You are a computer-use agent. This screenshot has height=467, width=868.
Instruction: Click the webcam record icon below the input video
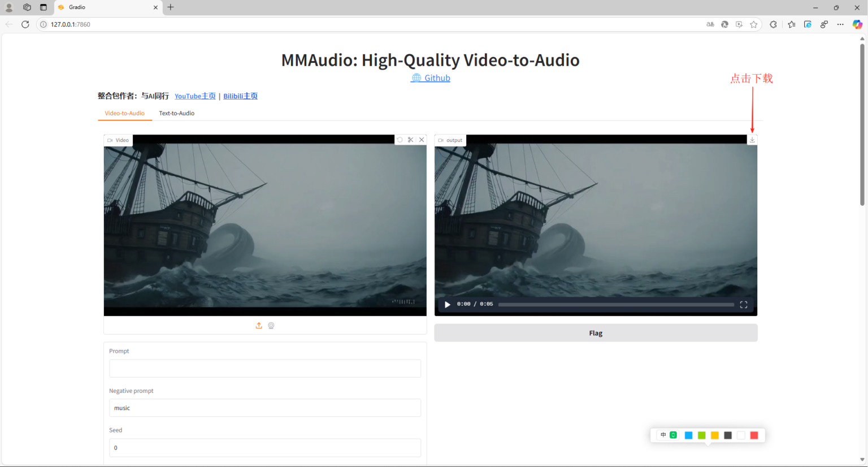tap(271, 326)
